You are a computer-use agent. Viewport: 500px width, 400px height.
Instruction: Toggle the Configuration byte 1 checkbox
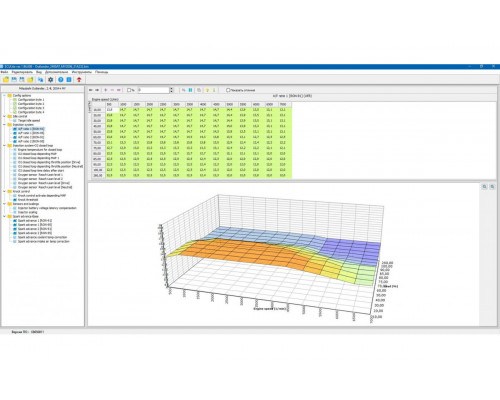click(15, 100)
